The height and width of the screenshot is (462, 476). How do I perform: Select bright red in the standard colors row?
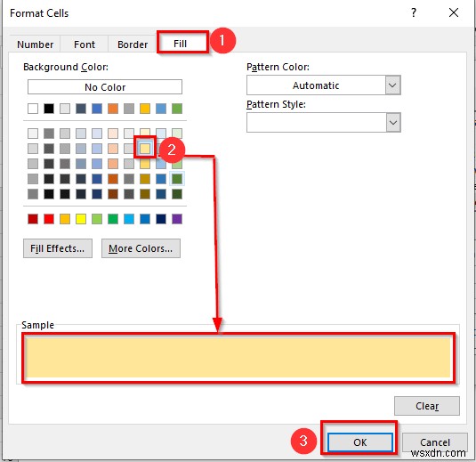click(x=49, y=219)
